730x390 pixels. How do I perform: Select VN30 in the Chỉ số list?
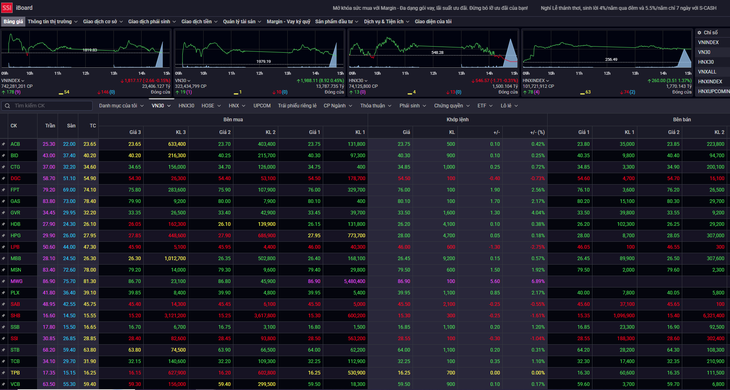pyautogui.click(x=704, y=52)
